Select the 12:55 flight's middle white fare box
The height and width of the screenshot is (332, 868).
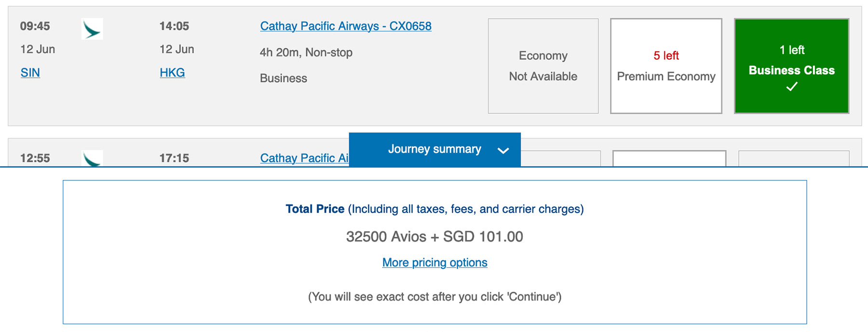click(669, 159)
